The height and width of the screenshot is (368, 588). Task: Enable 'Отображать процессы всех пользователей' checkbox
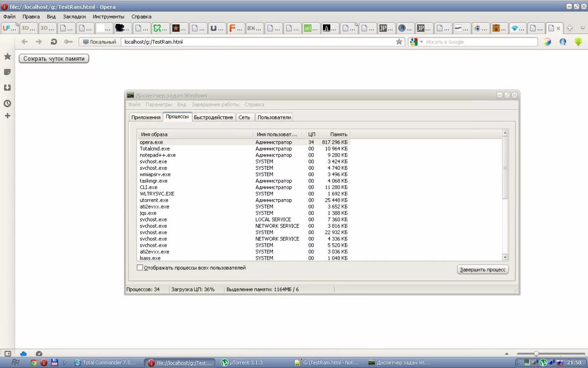tap(140, 268)
